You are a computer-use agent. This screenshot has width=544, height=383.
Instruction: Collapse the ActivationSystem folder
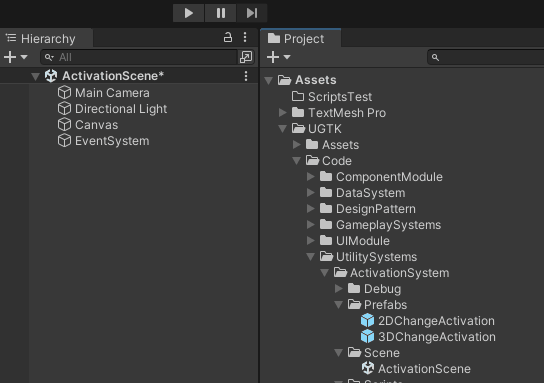[324, 273]
